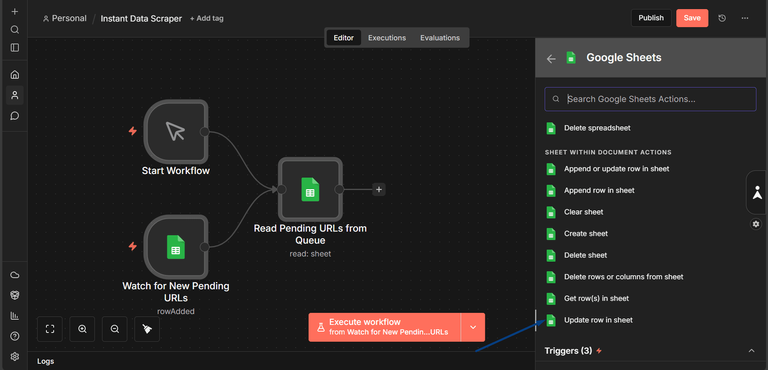
Task: Click the Instant Data Scraper workflow title
Action: 141,19
